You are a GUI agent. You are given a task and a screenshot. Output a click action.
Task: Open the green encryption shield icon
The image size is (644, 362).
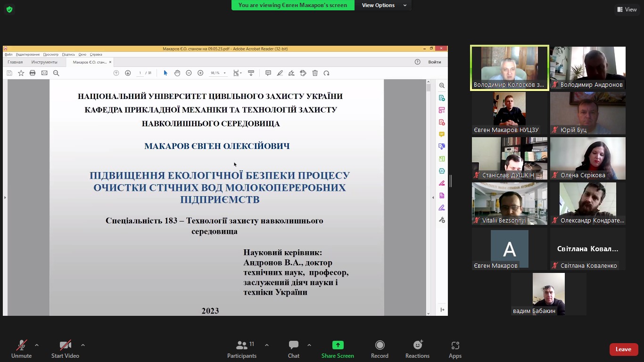tap(9, 9)
